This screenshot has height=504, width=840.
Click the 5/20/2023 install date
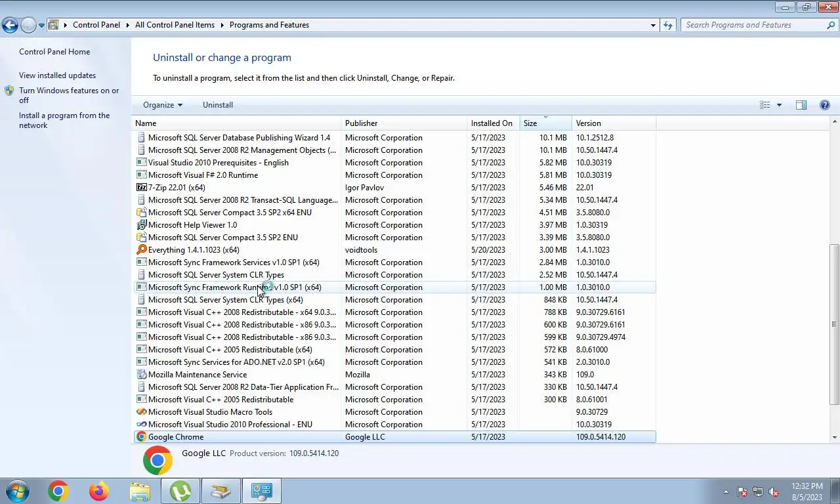pyautogui.click(x=488, y=250)
